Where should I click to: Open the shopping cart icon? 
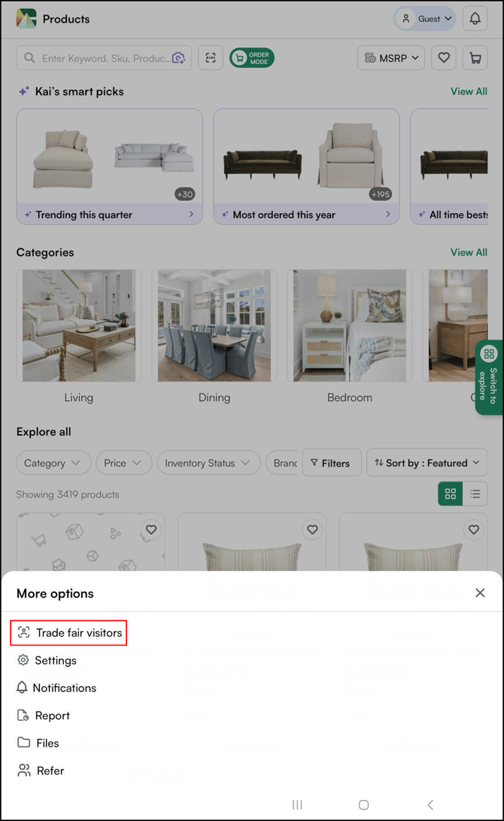click(475, 58)
